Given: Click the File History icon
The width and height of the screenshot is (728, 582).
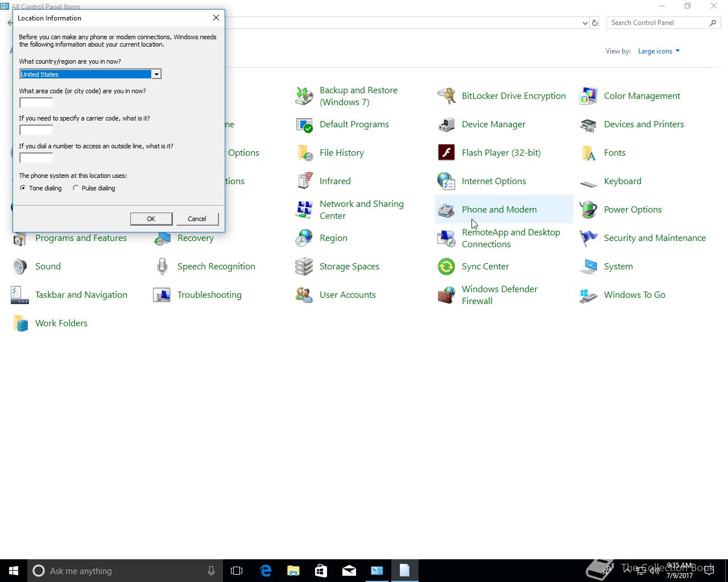Looking at the screenshot, I should click(304, 153).
